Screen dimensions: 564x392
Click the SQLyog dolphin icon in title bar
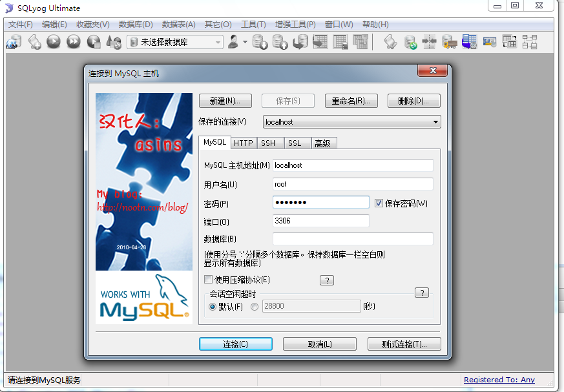8,7
